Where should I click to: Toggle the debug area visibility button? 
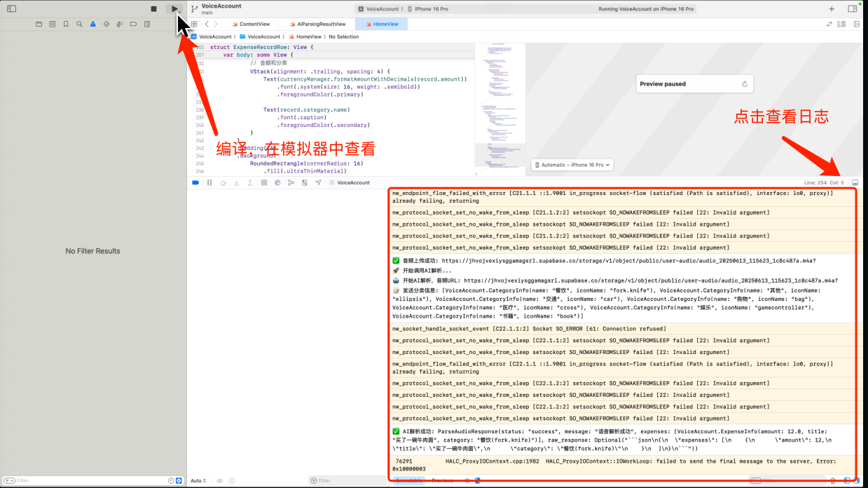(855, 182)
